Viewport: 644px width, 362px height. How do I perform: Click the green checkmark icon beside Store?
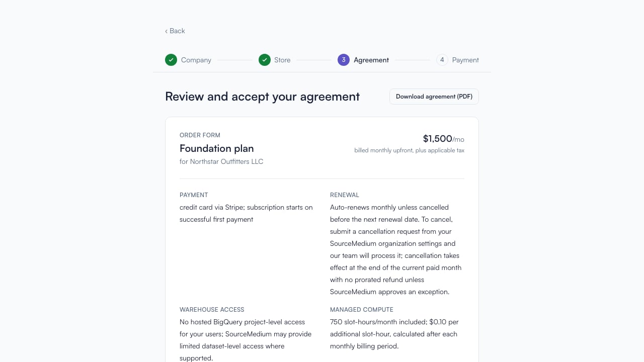point(265,60)
